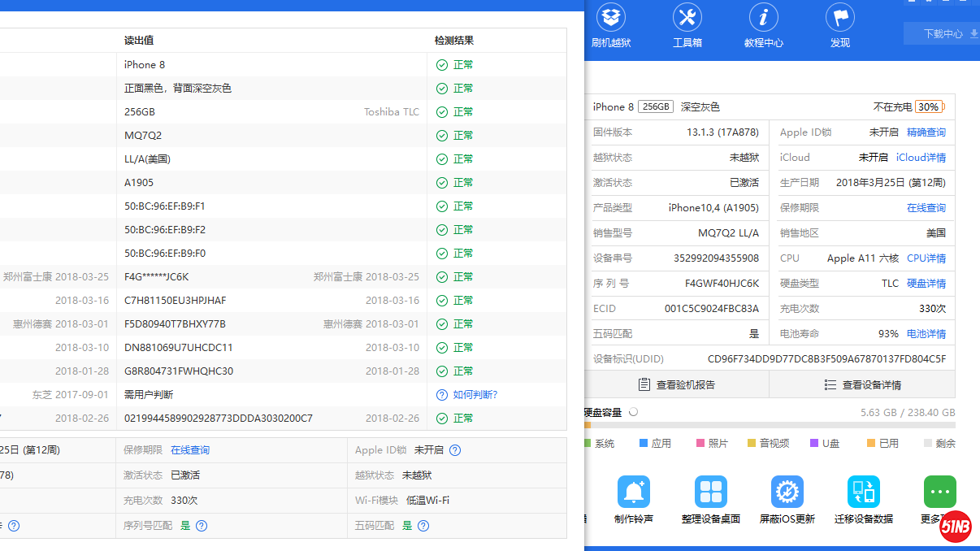This screenshot has height=551, width=980.
Task: Go to 教程中心 tutorial center
Action: coord(763,25)
